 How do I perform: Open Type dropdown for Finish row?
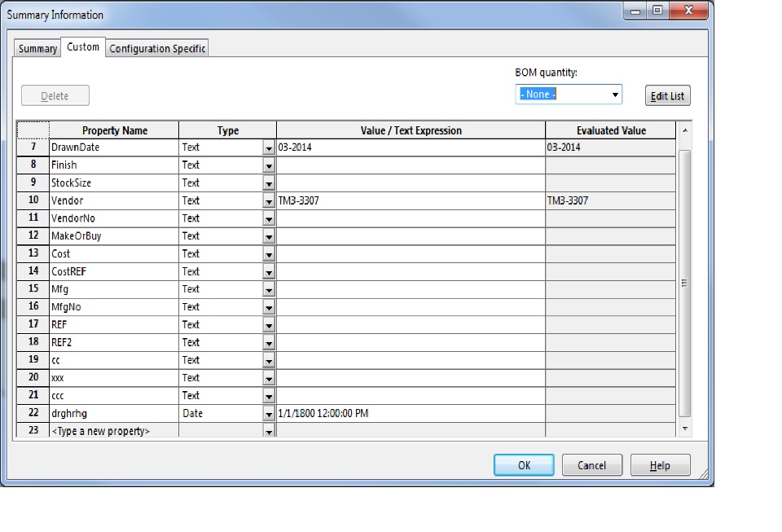click(x=269, y=166)
